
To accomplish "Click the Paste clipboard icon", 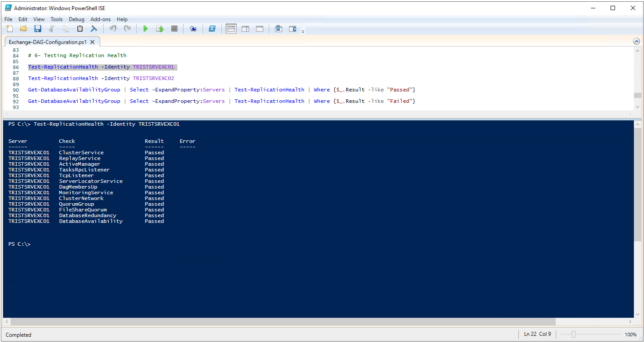I will (x=80, y=29).
